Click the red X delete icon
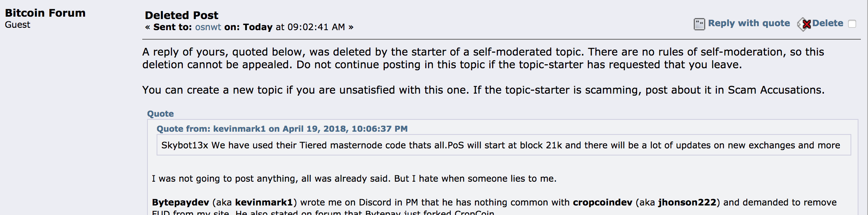This screenshot has width=868, height=215. (x=804, y=24)
